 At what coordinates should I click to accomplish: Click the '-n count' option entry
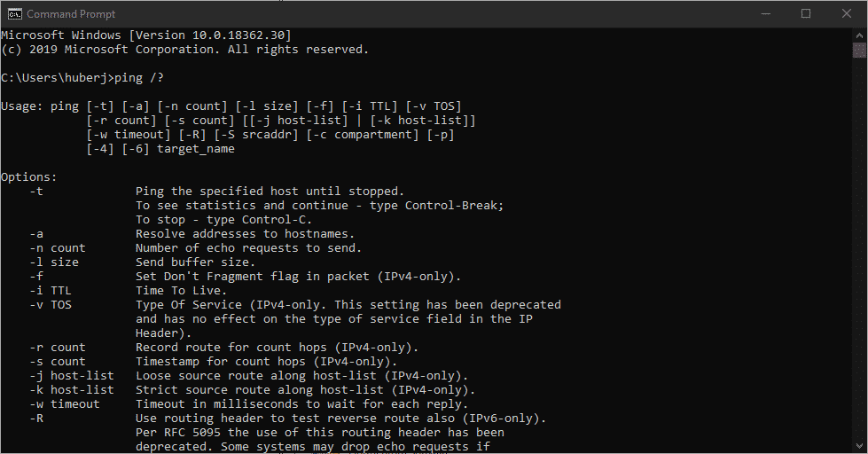[58, 248]
